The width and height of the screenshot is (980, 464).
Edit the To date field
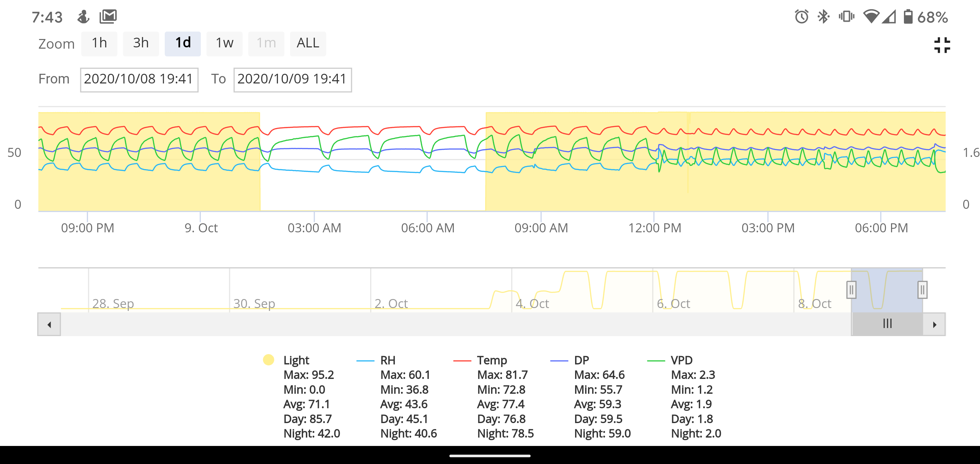293,80
